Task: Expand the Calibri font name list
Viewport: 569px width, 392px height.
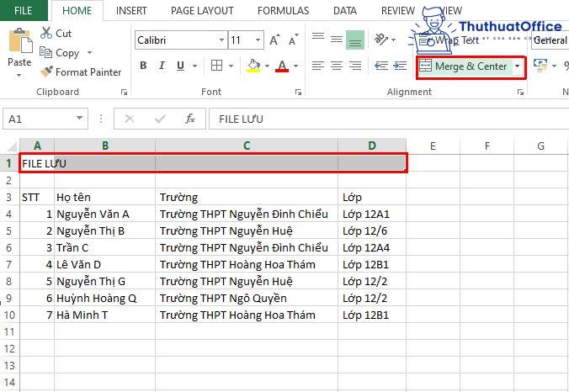Action: tap(221, 40)
